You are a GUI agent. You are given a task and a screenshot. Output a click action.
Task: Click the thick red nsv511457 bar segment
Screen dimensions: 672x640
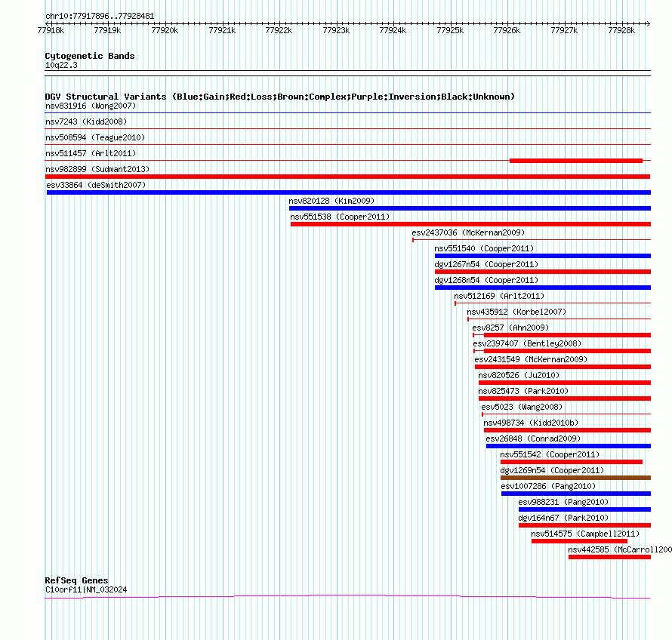click(x=576, y=161)
